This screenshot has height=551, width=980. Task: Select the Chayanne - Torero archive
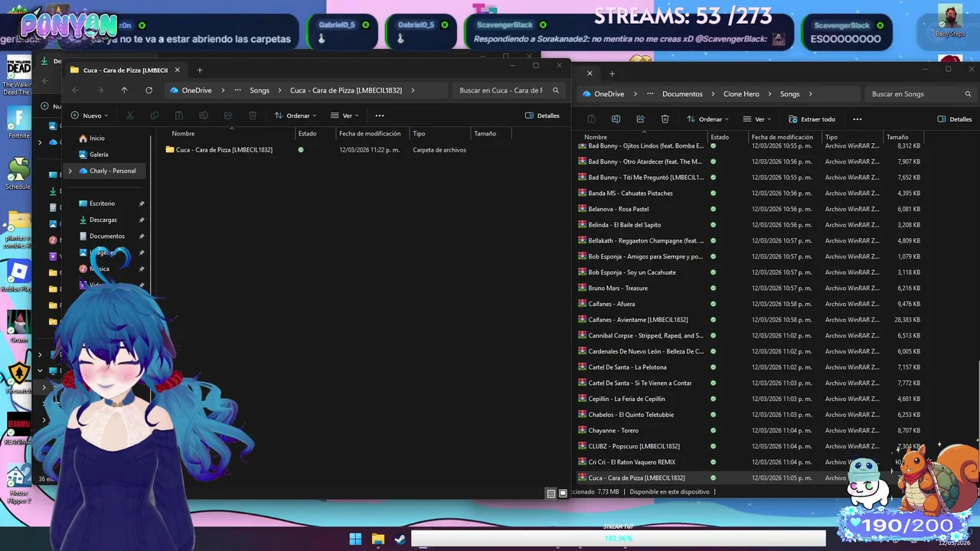click(750, 431)
